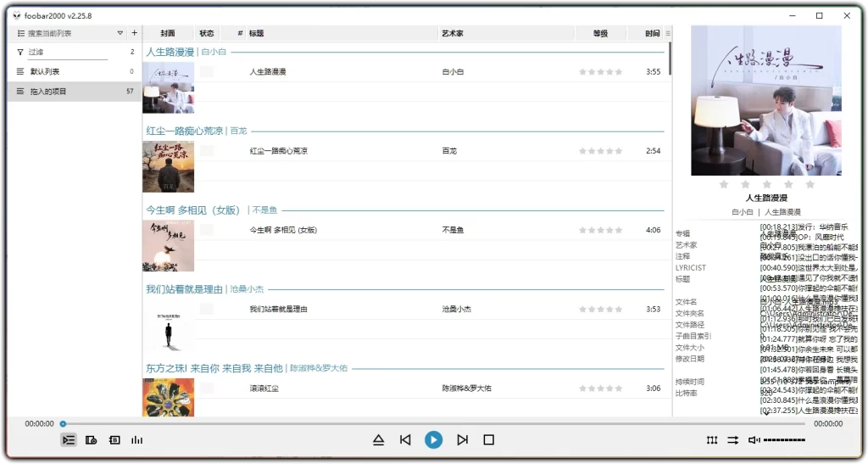The height and width of the screenshot is (464, 868).
Task: Click the list menu icon beside search
Action: click(x=20, y=33)
